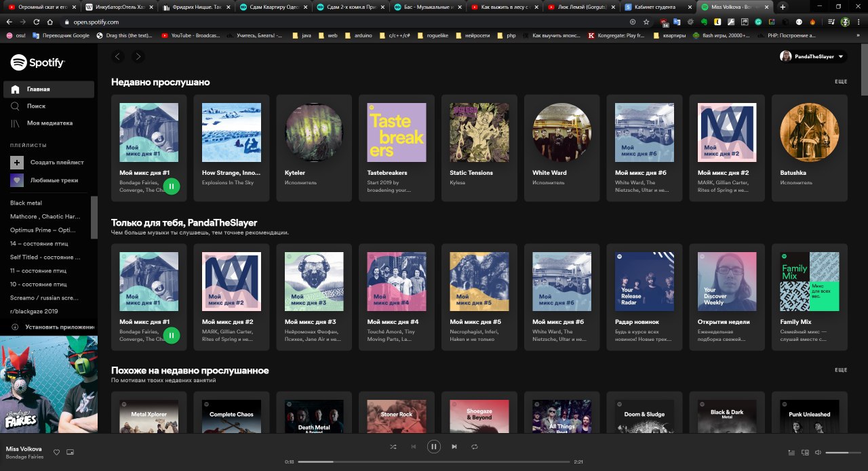Viewport: 868px width, 471px height.
Task: Open the Главная home page in sidebar
Action: pyautogui.click(x=48, y=89)
